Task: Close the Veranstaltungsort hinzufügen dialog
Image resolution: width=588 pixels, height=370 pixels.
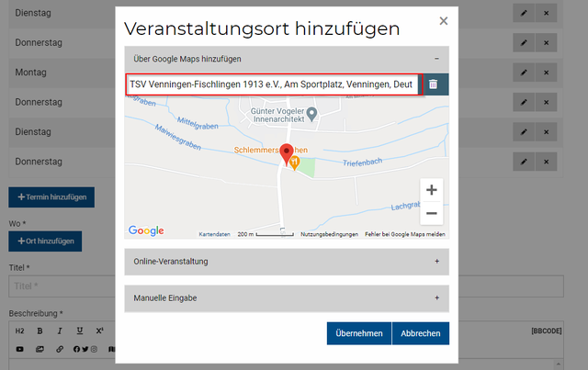Action: pyautogui.click(x=444, y=21)
